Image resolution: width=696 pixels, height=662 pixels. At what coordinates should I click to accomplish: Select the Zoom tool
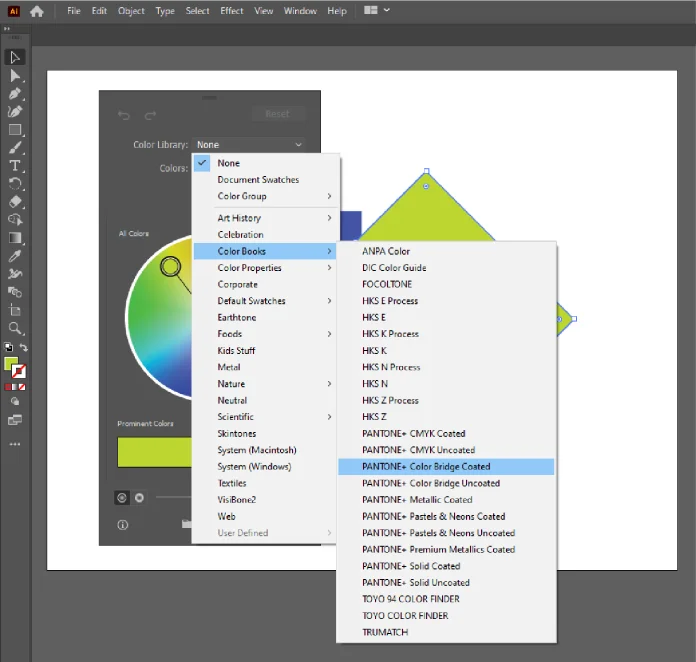pyautogui.click(x=15, y=328)
